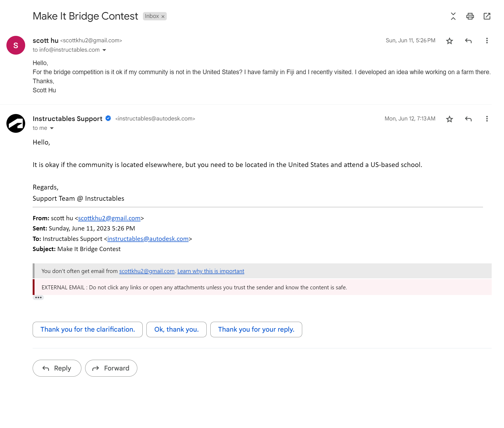Screen dimensions: 504x428
Task: Open the scottkhu2@gmail.com link in the From line
Action: 109,218
